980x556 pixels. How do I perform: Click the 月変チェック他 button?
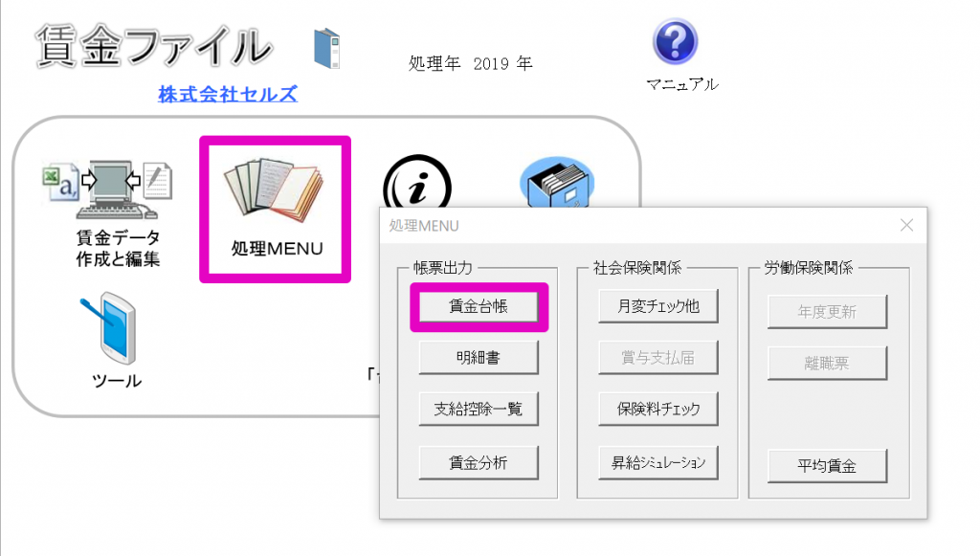click(658, 306)
